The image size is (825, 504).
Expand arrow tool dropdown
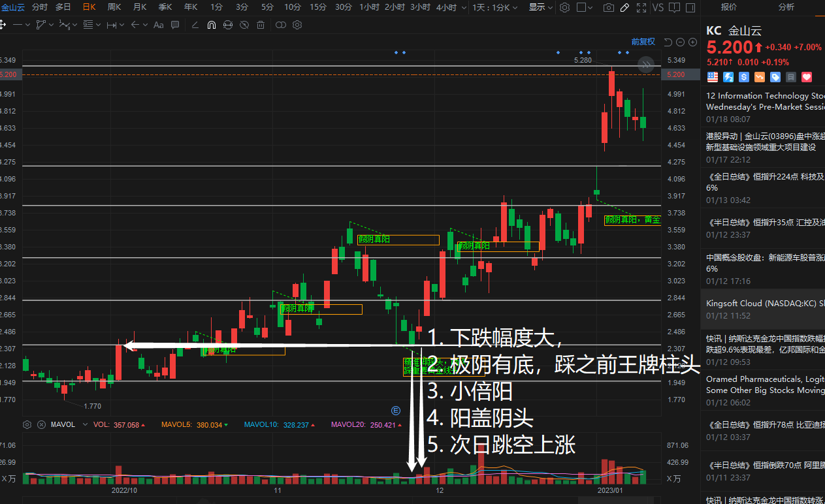[x=145, y=25]
